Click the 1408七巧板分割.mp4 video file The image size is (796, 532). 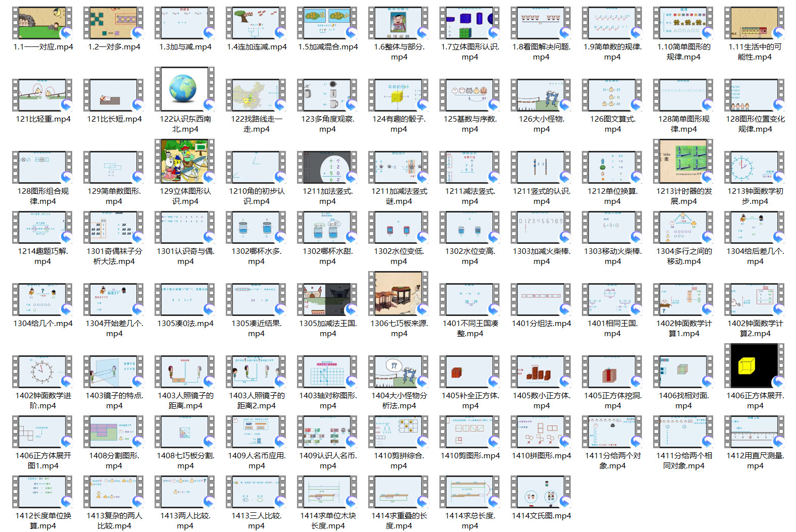184,432
